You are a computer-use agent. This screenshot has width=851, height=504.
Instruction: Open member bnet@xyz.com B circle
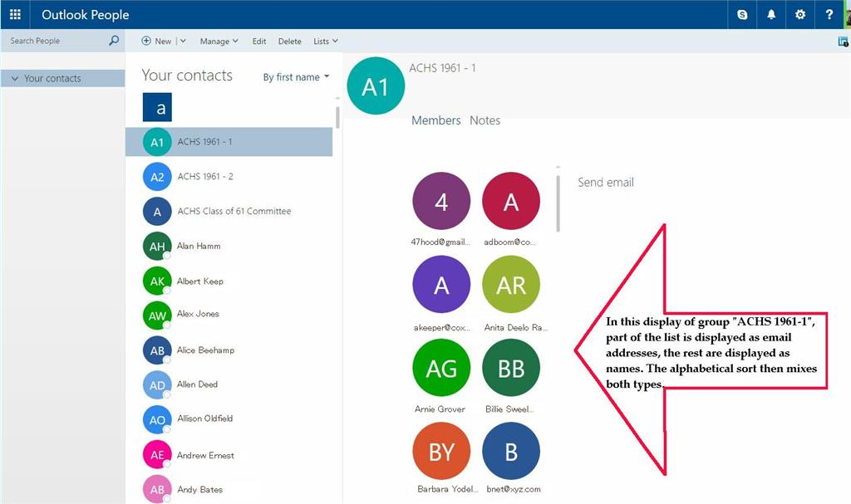511,452
